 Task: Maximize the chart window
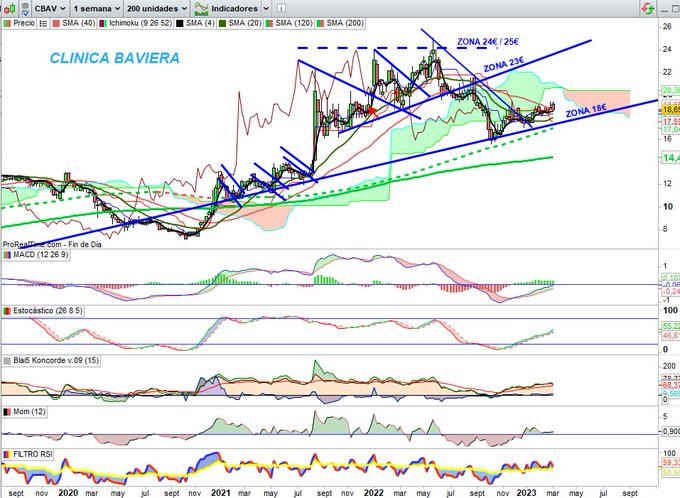pyautogui.click(x=676, y=8)
